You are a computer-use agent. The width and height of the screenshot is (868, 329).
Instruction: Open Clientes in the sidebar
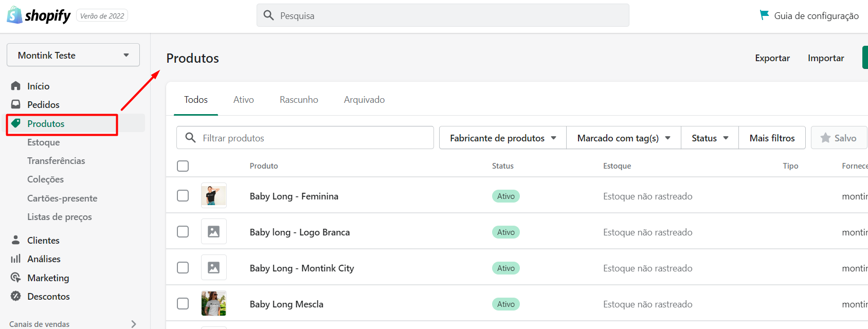(x=43, y=240)
